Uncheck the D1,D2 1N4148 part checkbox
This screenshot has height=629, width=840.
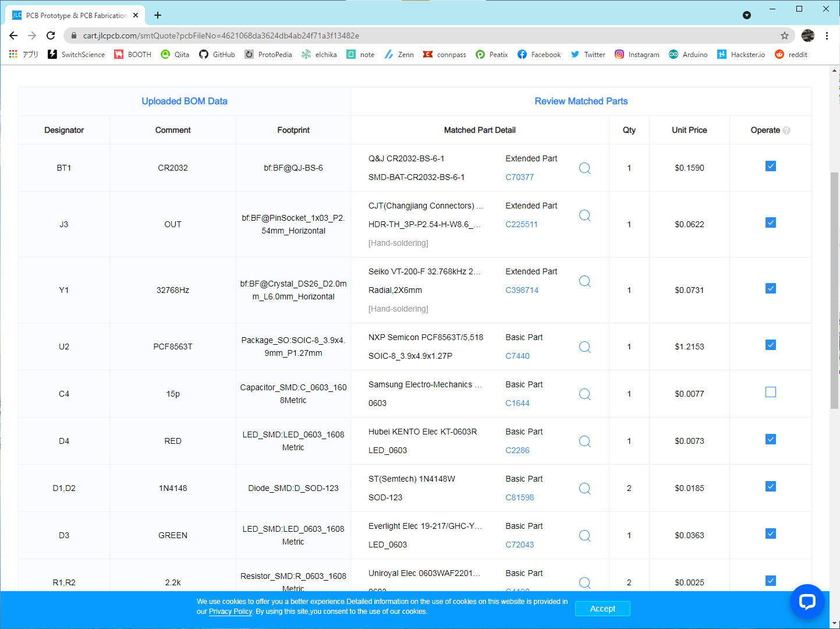(x=771, y=486)
